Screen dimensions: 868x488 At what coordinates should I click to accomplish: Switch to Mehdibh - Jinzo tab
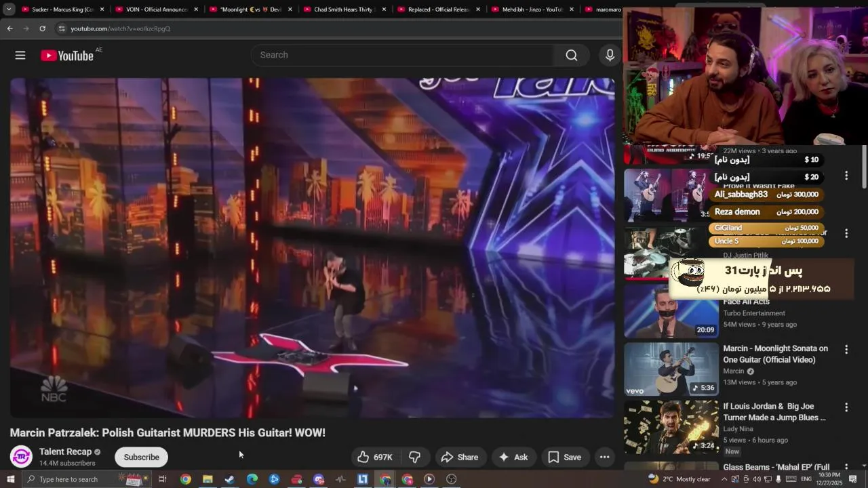pyautogui.click(x=532, y=9)
